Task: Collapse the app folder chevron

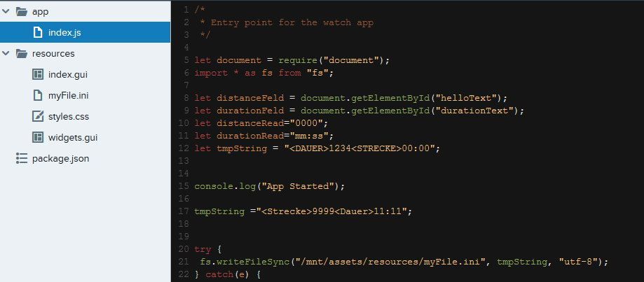Action: [x=6, y=11]
